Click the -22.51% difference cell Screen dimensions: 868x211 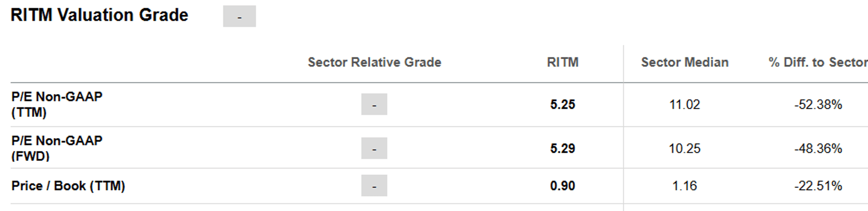818,186
